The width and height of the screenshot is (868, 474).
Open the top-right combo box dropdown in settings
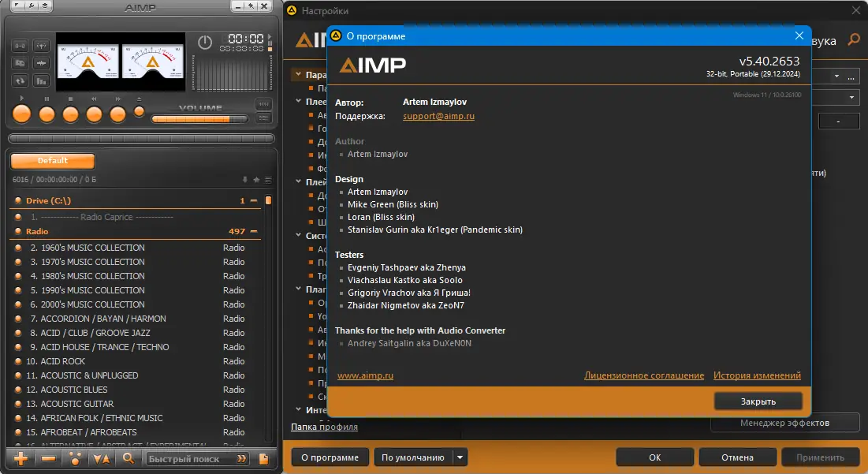(x=836, y=77)
